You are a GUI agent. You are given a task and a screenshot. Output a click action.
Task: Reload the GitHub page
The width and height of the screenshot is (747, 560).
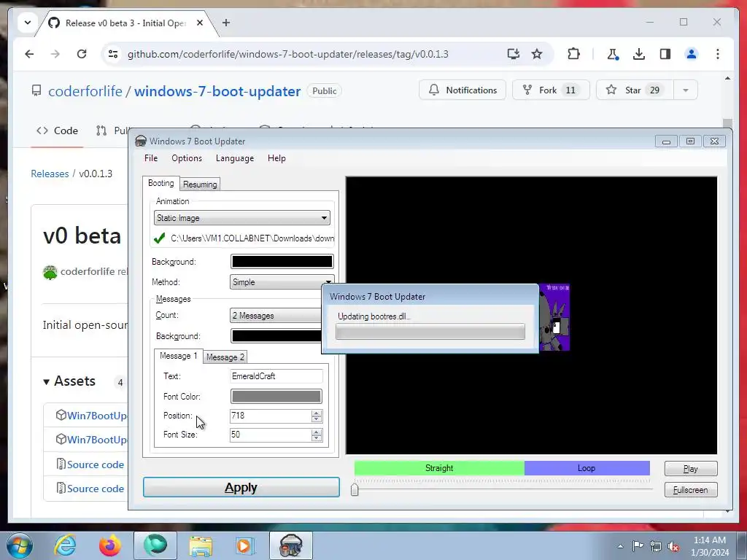(82, 54)
